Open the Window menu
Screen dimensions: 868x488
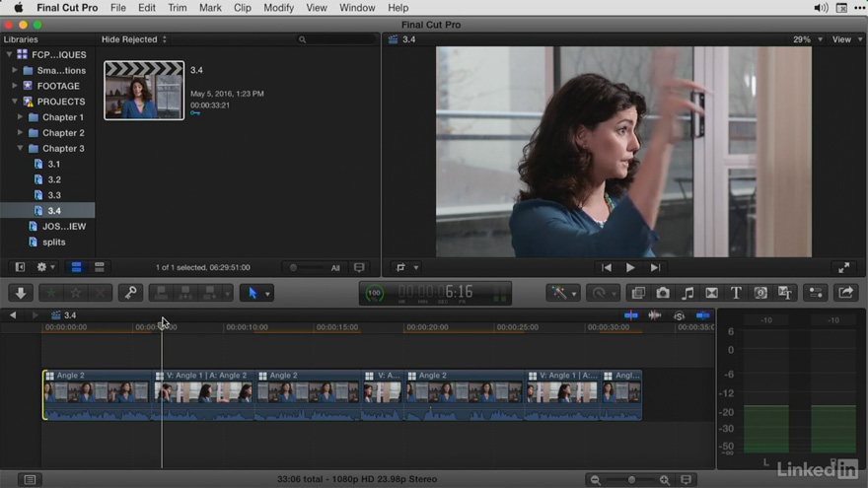coord(357,8)
